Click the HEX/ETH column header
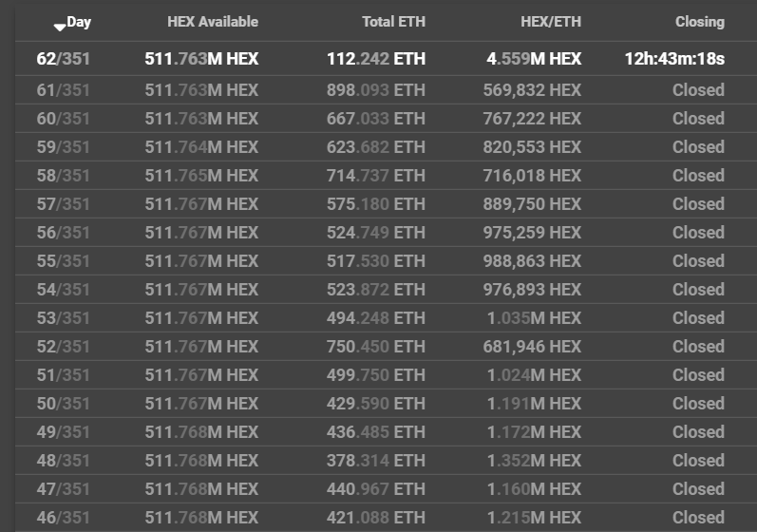The height and width of the screenshot is (532, 757). click(551, 22)
